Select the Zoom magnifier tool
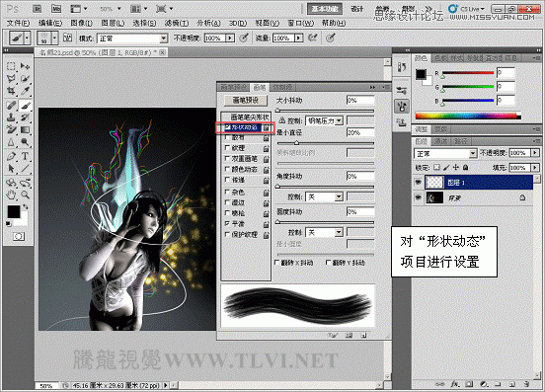The image size is (545, 392). tap(25, 195)
